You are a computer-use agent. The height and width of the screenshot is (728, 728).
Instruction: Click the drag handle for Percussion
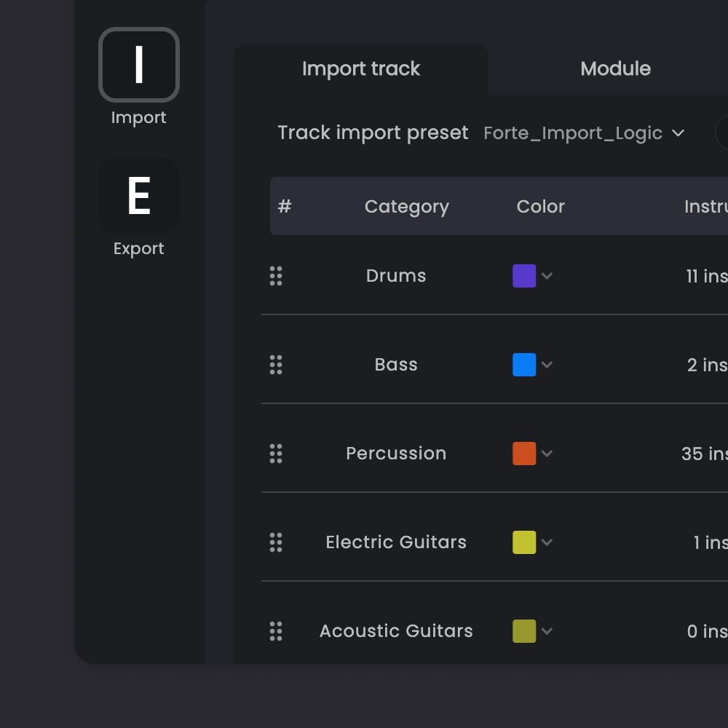(276, 454)
